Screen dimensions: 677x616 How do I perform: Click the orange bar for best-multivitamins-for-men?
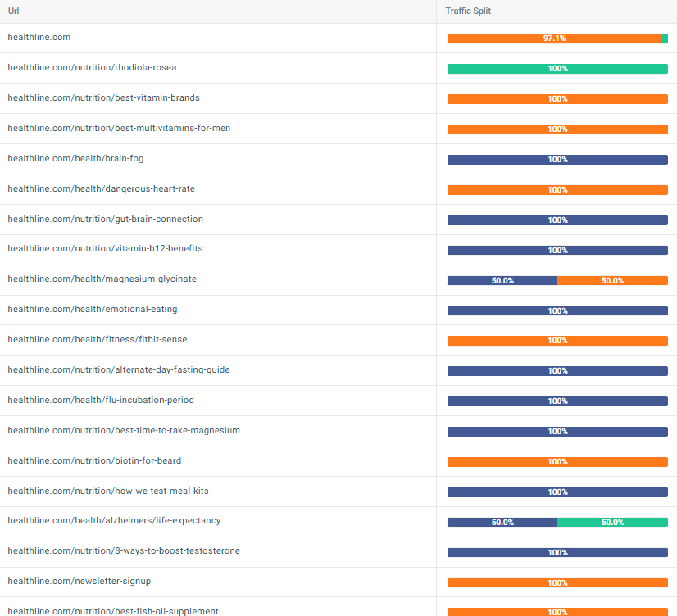coord(557,129)
